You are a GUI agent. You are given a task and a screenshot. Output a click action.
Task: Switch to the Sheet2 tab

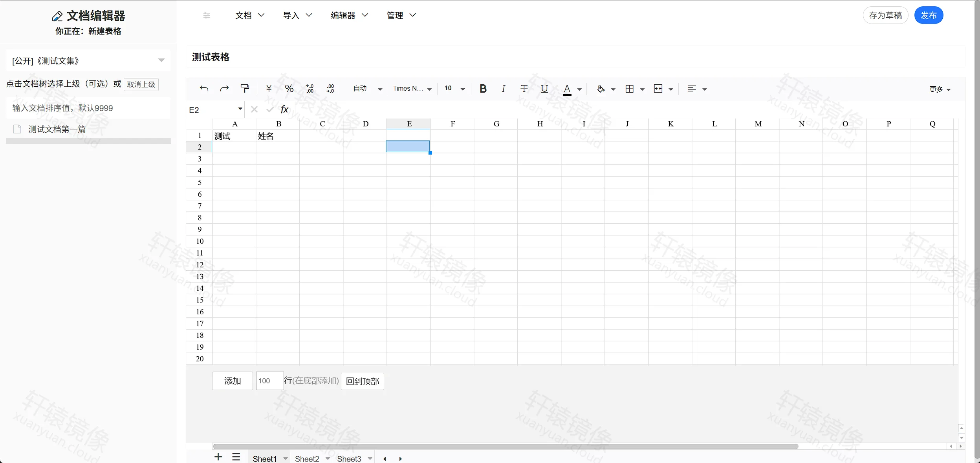[307, 459]
